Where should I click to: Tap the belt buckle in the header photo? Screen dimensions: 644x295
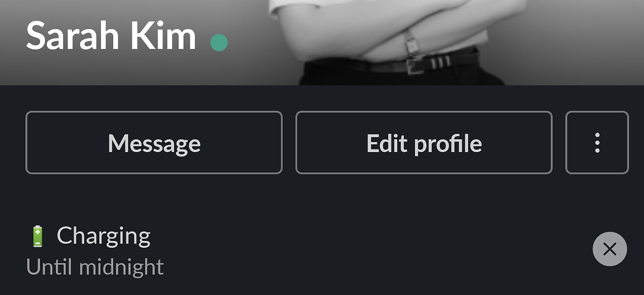(417, 65)
